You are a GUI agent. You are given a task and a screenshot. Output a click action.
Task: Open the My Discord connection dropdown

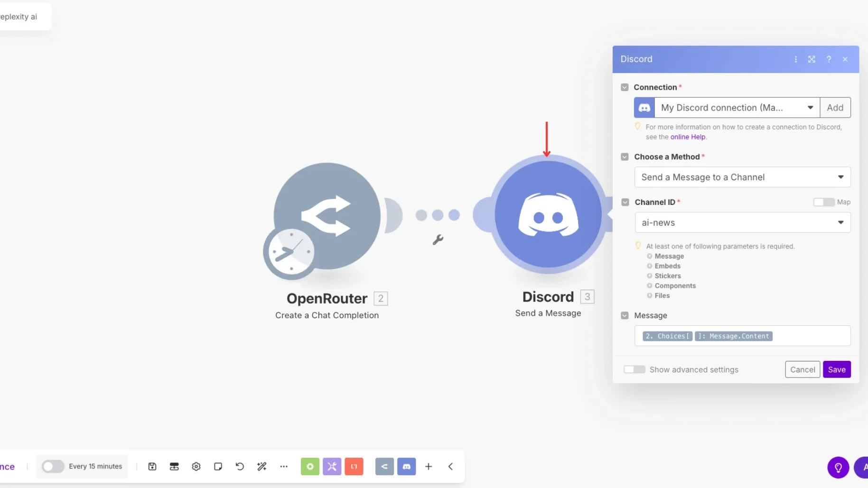(x=737, y=108)
